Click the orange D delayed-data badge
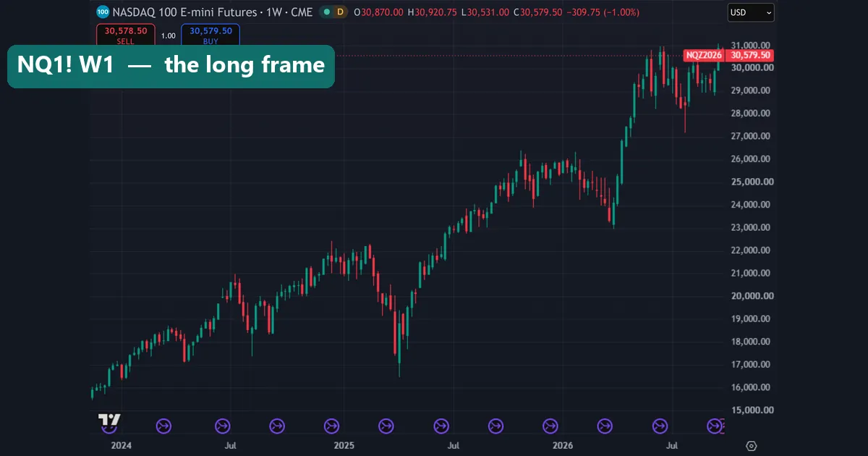The width and height of the screenshot is (868, 456). [340, 12]
